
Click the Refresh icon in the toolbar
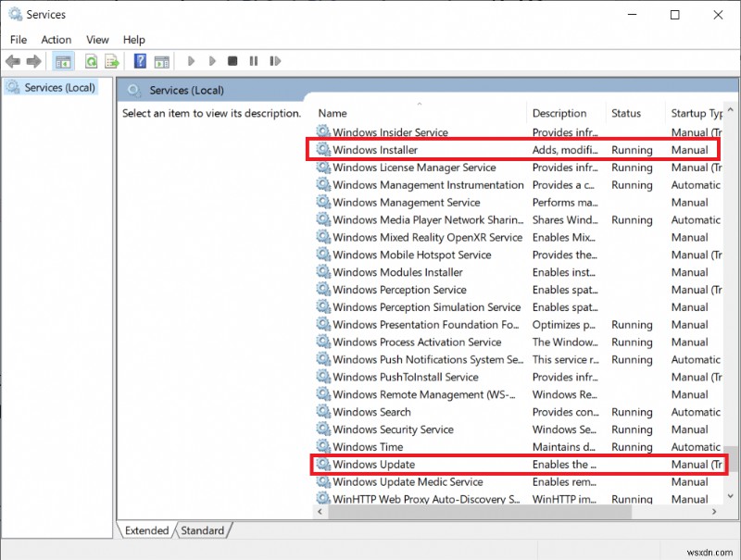(92, 61)
